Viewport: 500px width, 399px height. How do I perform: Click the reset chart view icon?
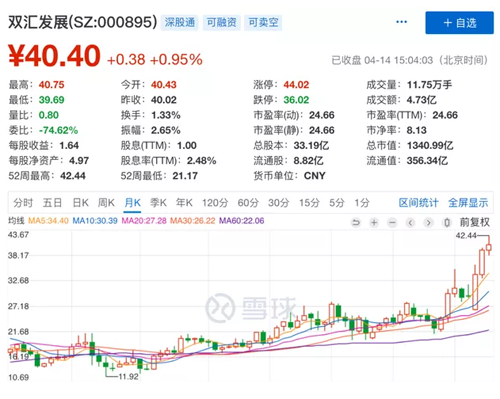[x=356, y=222]
